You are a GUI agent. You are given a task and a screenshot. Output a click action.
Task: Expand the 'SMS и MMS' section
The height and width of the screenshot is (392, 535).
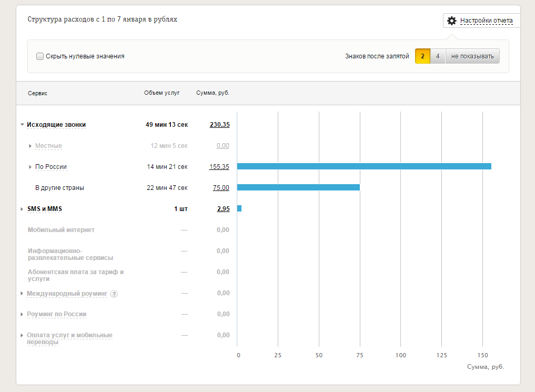[22, 209]
